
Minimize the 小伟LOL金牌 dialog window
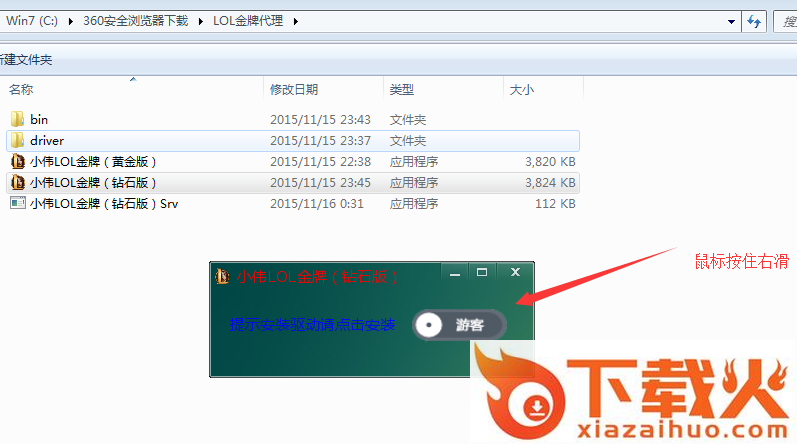pyautogui.click(x=455, y=273)
